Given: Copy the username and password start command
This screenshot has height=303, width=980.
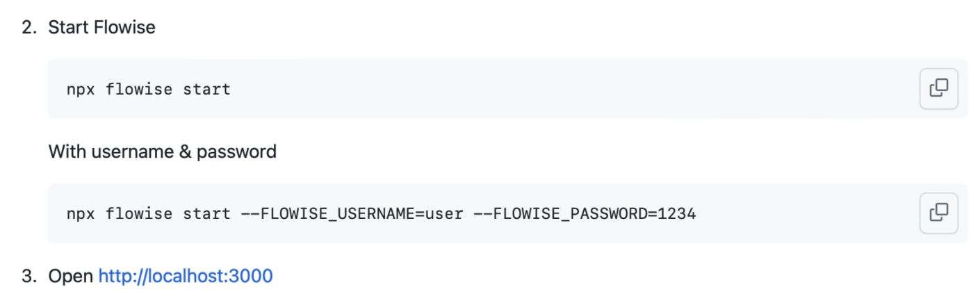Looking at the screenshot, I should click(938, 213).
